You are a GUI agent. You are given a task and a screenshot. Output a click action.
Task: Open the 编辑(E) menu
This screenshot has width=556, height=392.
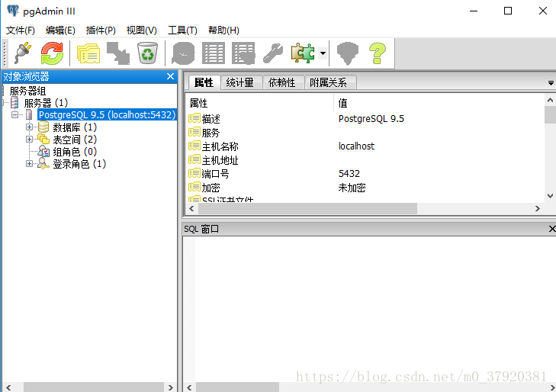point(60,31)
